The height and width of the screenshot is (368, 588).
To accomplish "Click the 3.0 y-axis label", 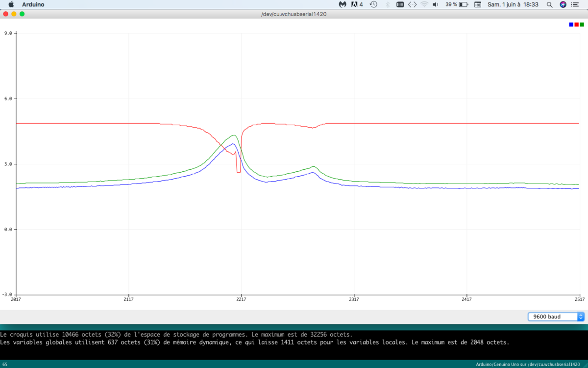I will pyautogui.click(x=8, y=164).
